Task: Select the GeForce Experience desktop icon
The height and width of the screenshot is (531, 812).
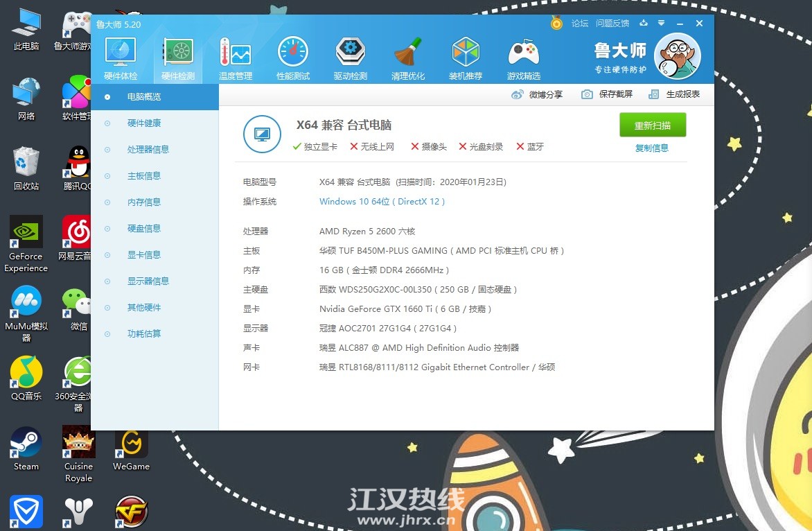Action: (x=26, y=244)
